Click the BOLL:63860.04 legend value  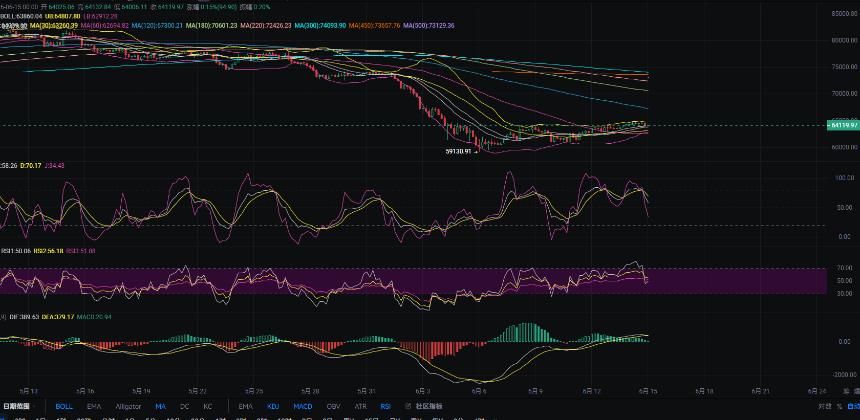pyautogui.click(x=21, y=16)
